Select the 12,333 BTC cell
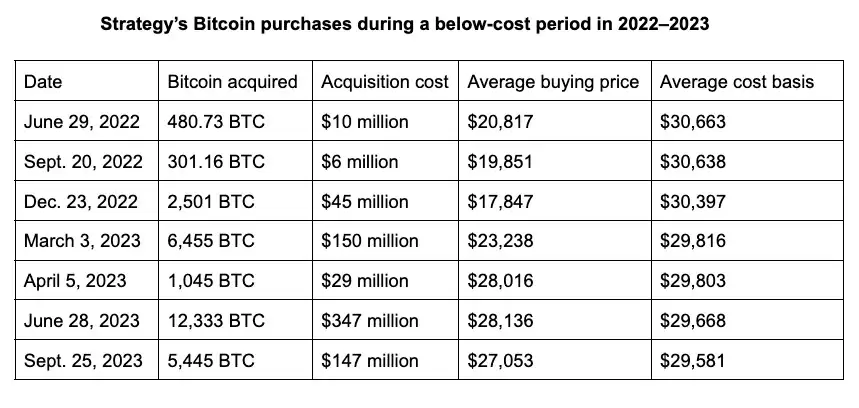859x408 pixels. [215, 321]
